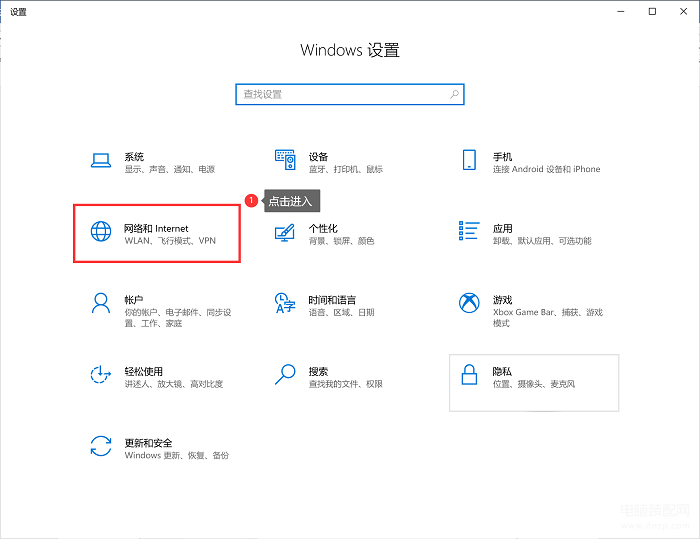Open the 设备 keyboard and speaker icon
The height and width of the screenshot is (539, 700).
[x=285, y=160]
